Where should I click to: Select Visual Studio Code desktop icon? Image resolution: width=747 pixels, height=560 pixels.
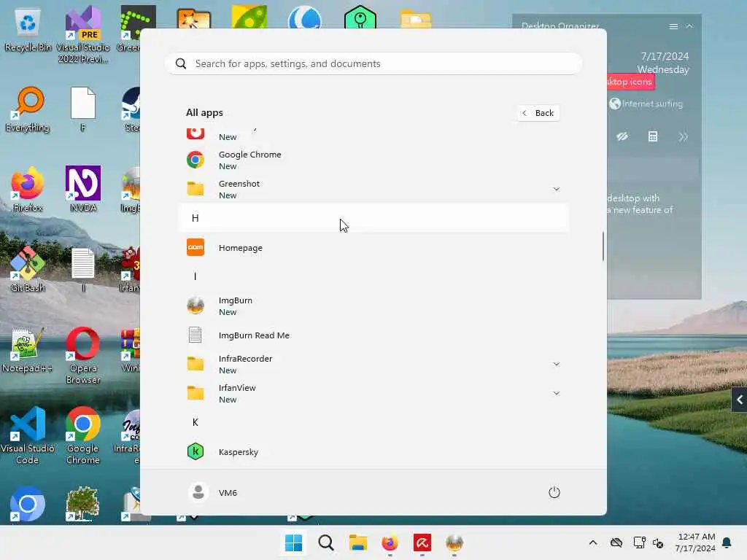tap(28, 435)
